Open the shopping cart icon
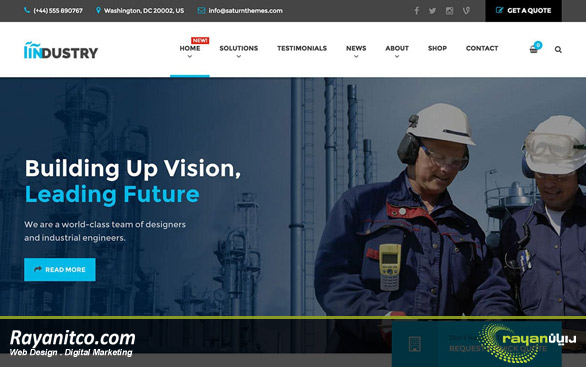586x367 pixels. click(533, 50)
